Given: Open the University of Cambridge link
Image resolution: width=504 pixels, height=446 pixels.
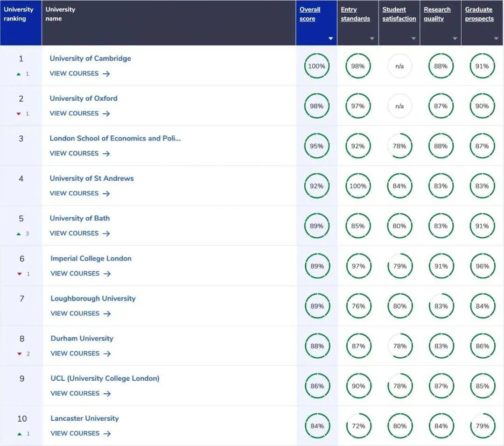Looking at the screenshot, I should (x=90, y=58).
